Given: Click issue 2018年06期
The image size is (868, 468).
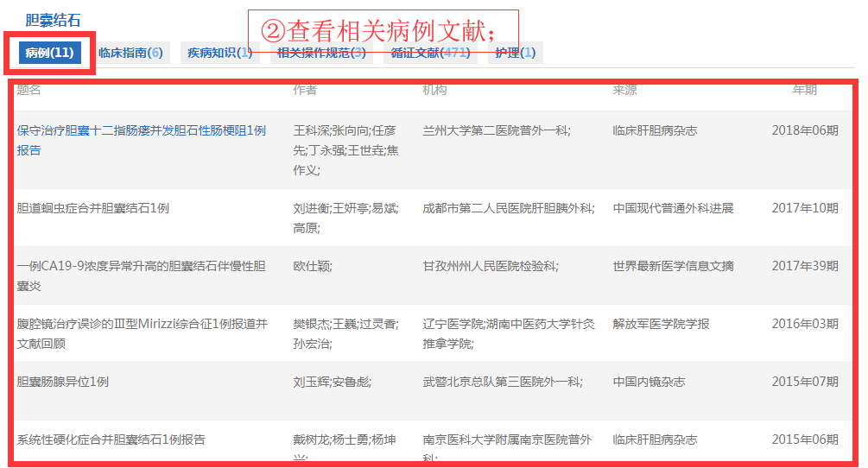Looking at the screenshot, I should tap(805, 130).
